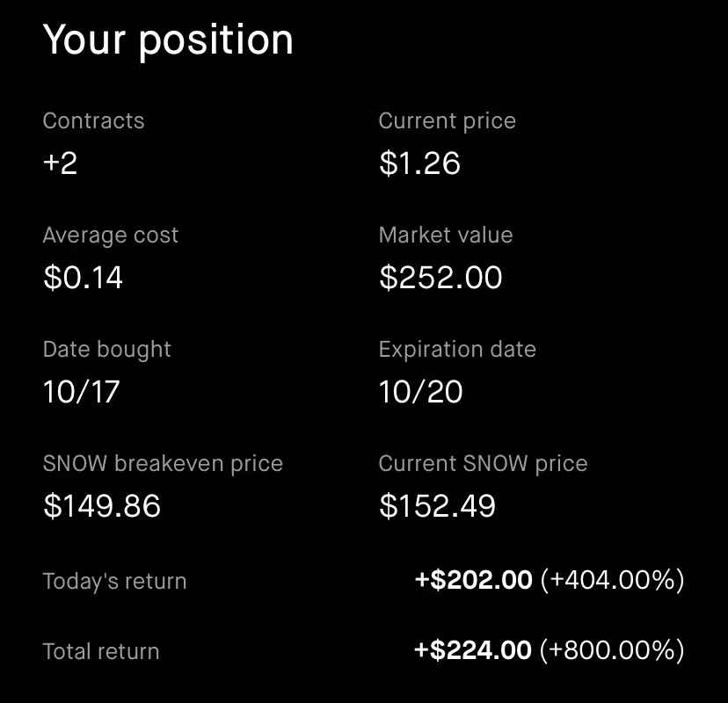Select the 10/17 date bought value

point(81,392)
